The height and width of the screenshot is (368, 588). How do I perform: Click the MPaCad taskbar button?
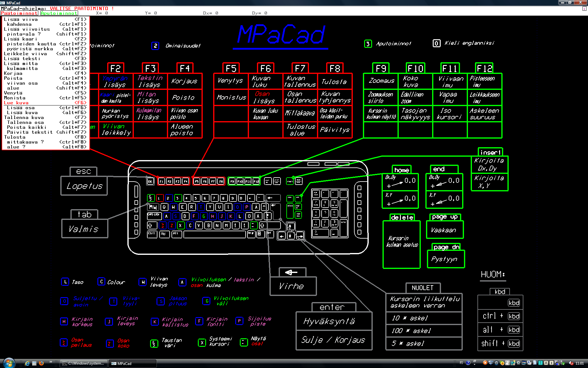[x=133, y=363]
